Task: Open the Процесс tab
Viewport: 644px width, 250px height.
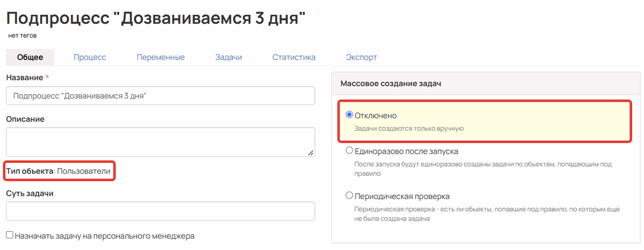Action: [x=90, y=57]
